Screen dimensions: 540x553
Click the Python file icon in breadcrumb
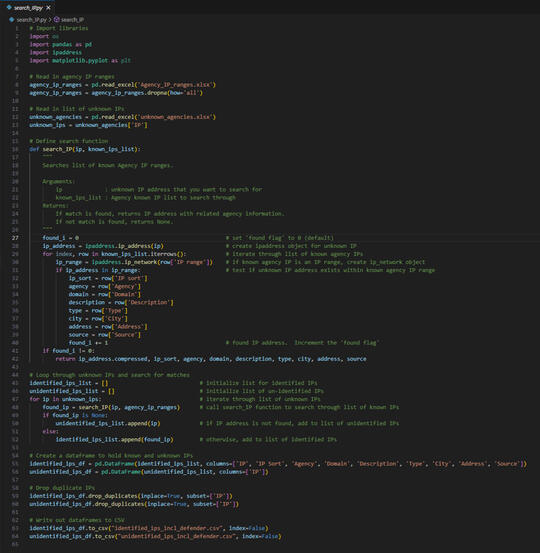click(12, 20)
